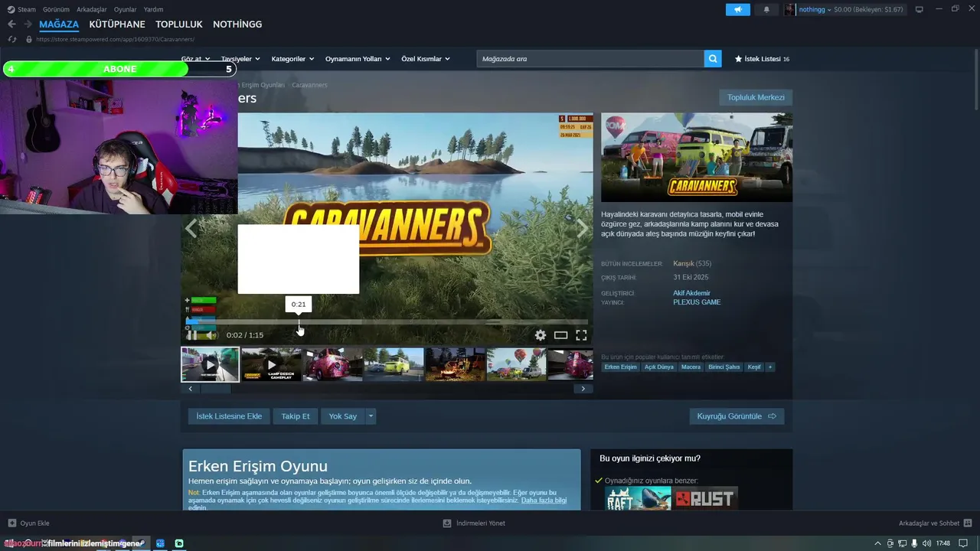Click the store URL address text
Image resolution: width=980 pixels, height=551 pixels.
(115, 39)
